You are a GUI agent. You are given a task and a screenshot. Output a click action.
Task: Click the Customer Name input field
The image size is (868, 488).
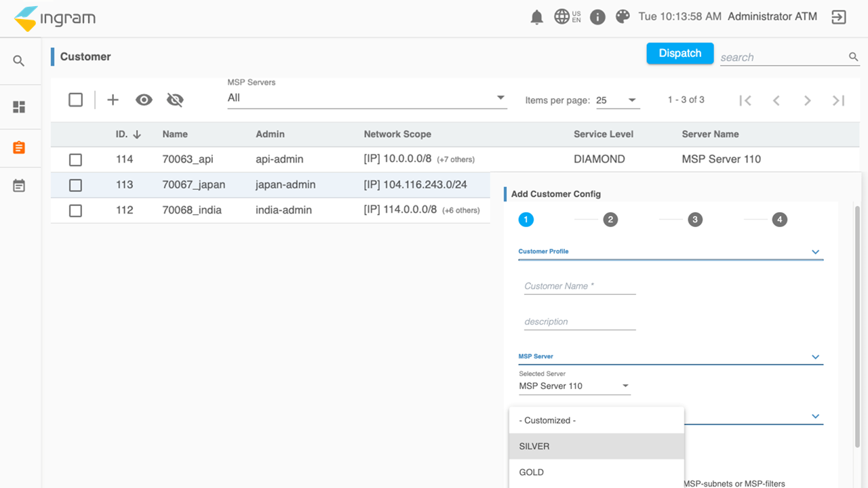[x=580, y=286]
